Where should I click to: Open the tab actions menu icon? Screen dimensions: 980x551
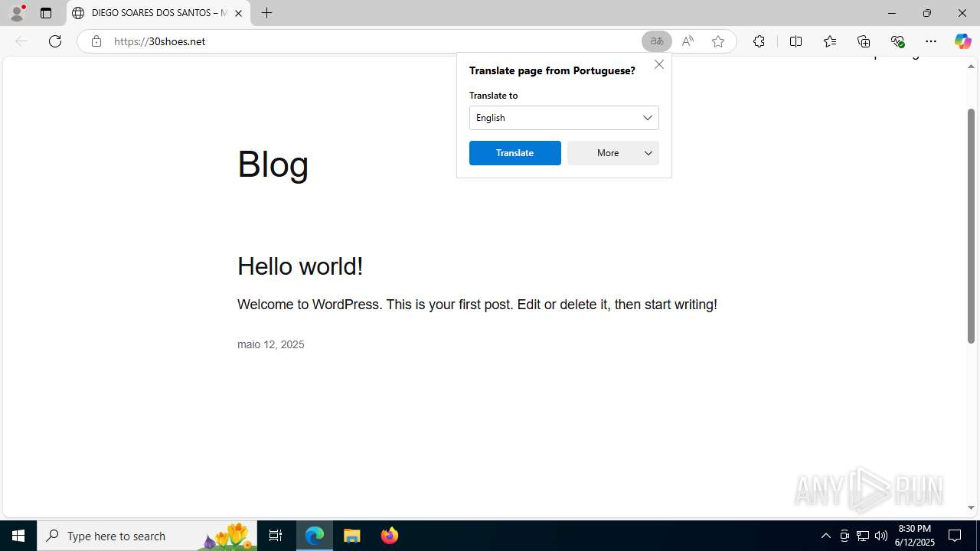tap(46, 13)
